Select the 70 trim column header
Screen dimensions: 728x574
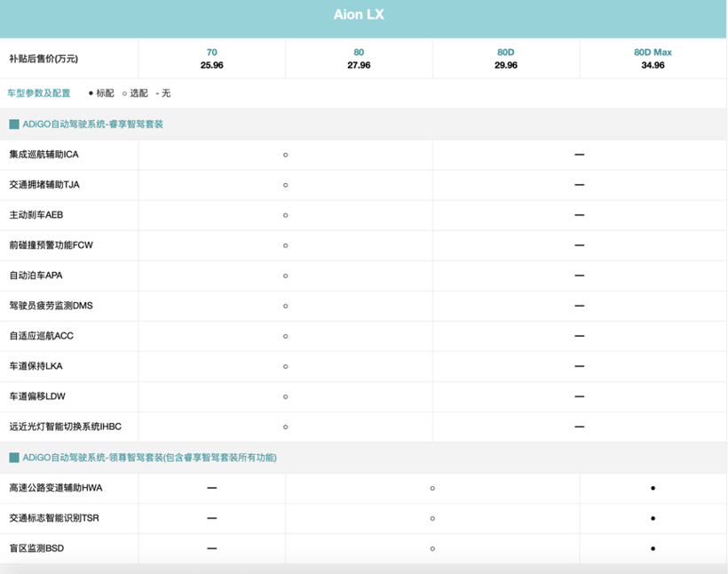211,52
